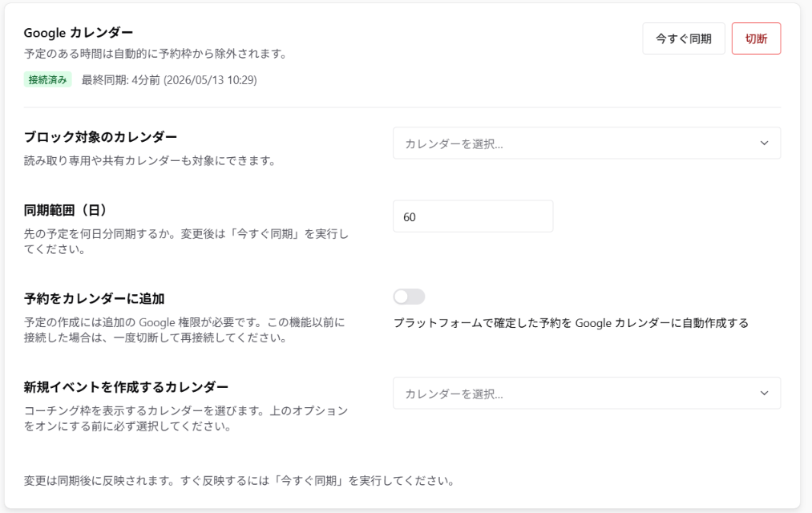Open the ブロック対象のカレンダー dropdown
The height and width of the screenshot is (513, 812).
click(x=587, y=143)
